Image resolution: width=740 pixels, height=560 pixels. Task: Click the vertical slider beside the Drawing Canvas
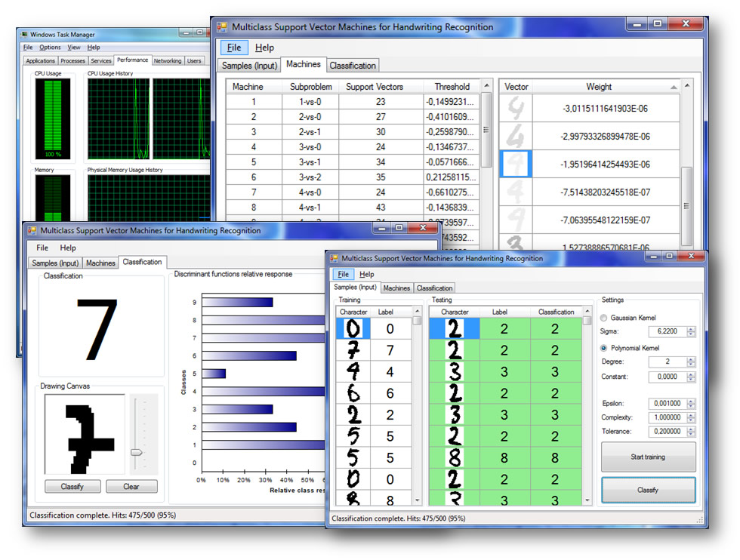pyautogui.click(x=137, y=451)
